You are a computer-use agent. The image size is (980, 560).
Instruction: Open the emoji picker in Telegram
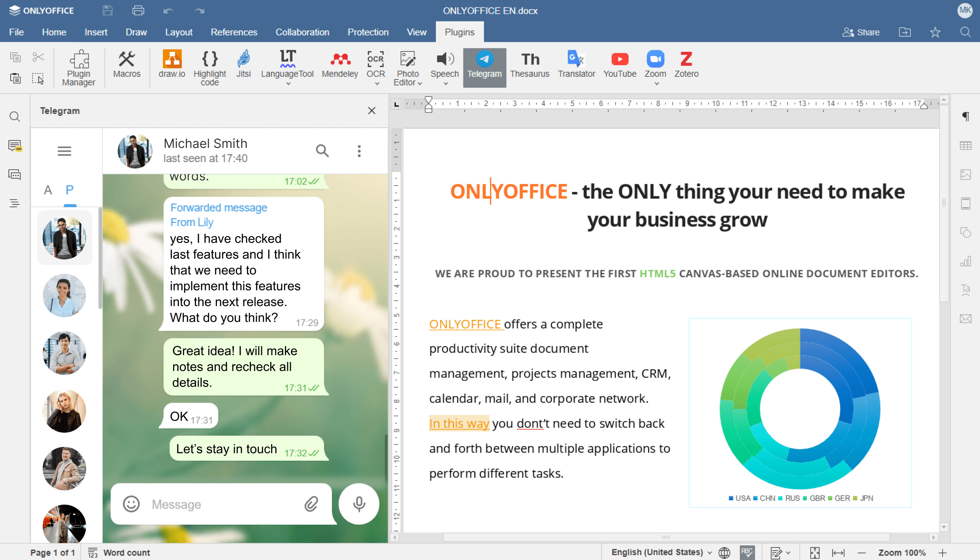131,504
